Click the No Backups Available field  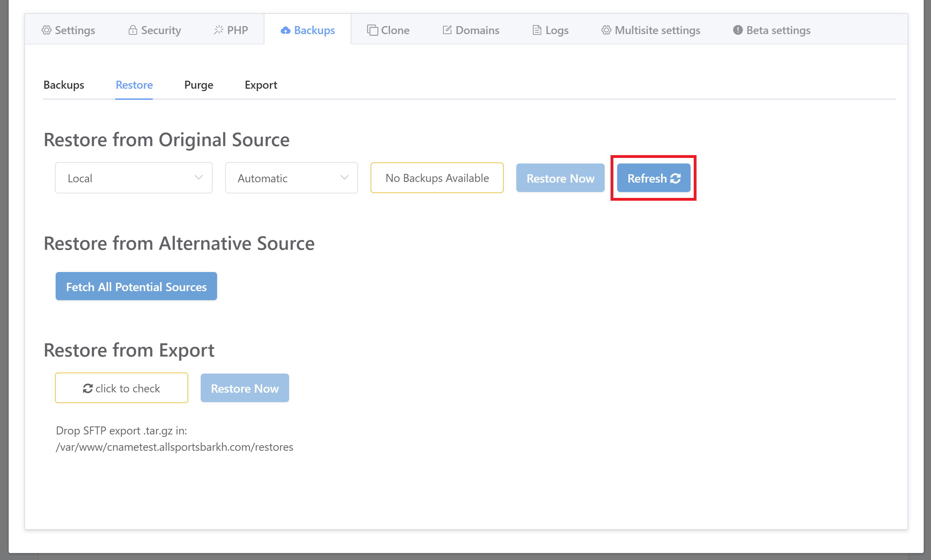(x=437, y=178)
